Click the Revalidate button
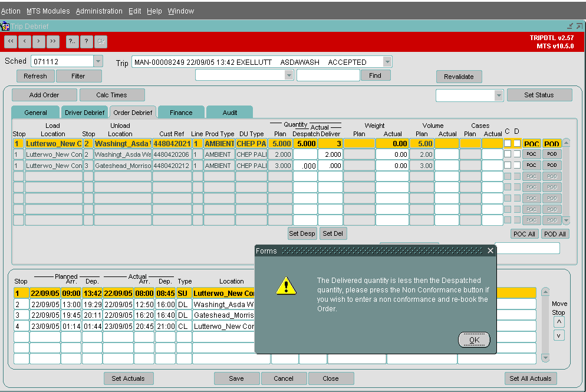586x392 pixels. click(459, 77)
